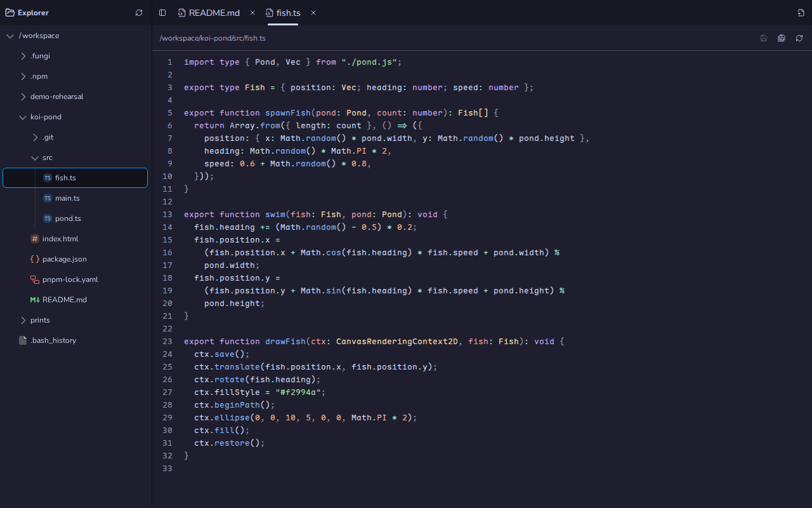812x508 pixels.
Task: Close the README.md tab
Action: click(252, 13)
